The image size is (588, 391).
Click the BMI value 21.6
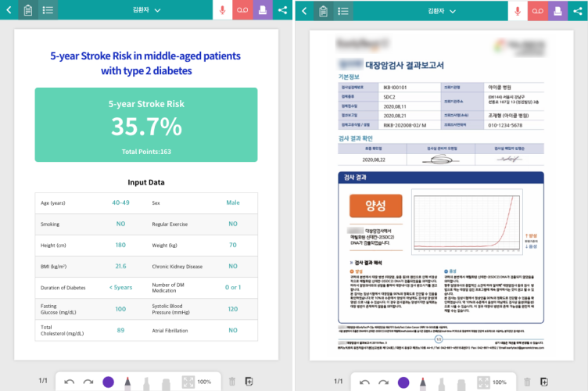(120, 266)
